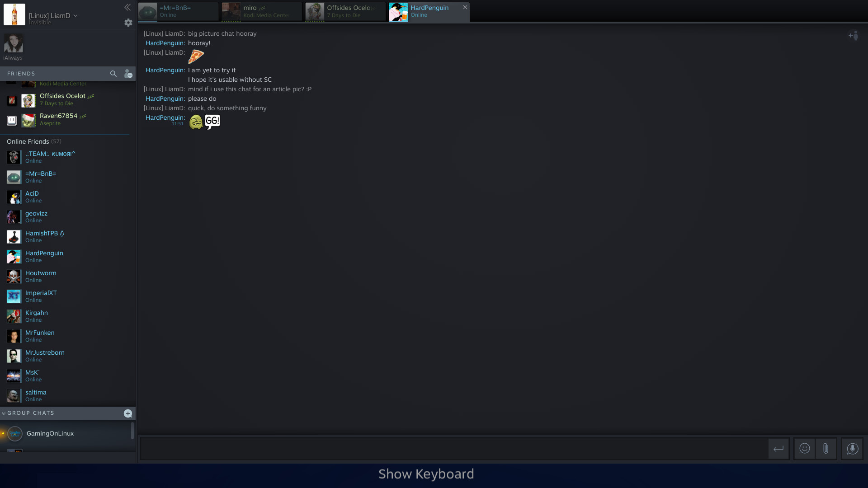868x488 pixels.
Task: Click the file attachment icon
Action: pyautogui.click(x=826, y=448)
